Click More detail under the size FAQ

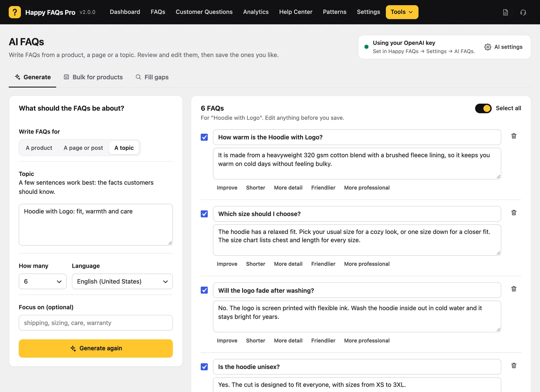[288, 264]
